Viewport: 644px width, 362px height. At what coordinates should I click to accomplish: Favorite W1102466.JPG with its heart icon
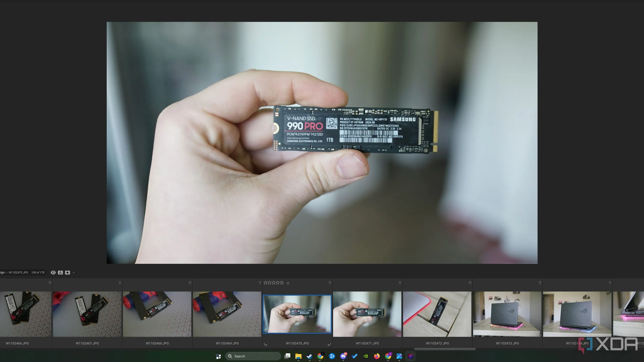point(50,283)
